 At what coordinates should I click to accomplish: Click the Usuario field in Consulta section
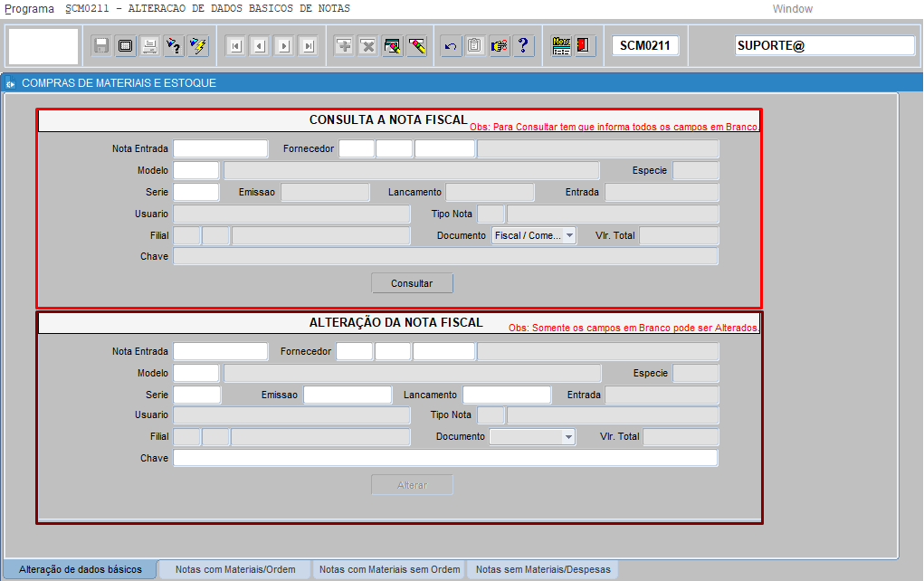coord(291,214)
